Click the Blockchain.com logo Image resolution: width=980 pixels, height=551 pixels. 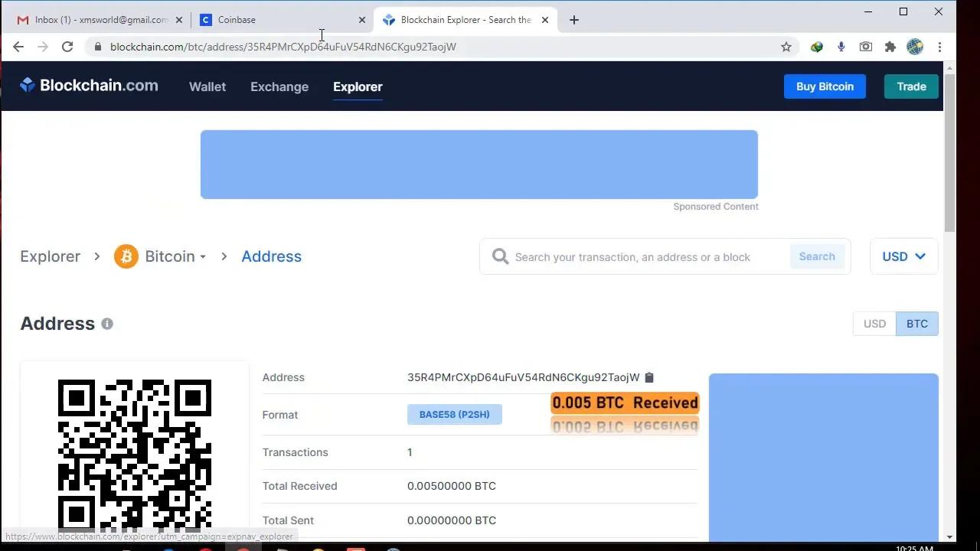pyautogui.click(x=88, y=85)
